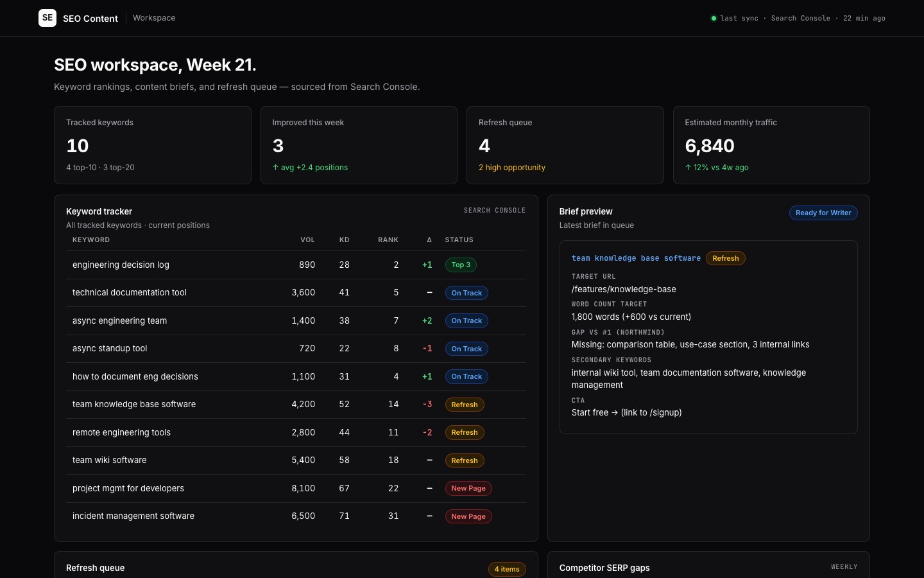Sort the table by VOL column
The height and width of the screenshot is (578, 924).
[x=307, y=240]
